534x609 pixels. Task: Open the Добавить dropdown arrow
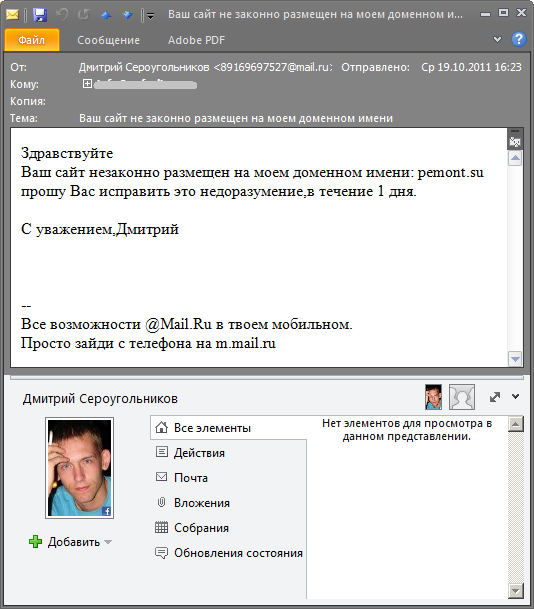point(108,542)
